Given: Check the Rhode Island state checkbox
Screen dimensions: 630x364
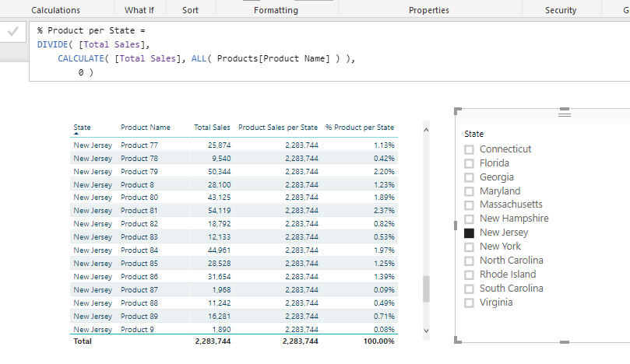Looking at the screenshot, I should click(x=469, y=275).
